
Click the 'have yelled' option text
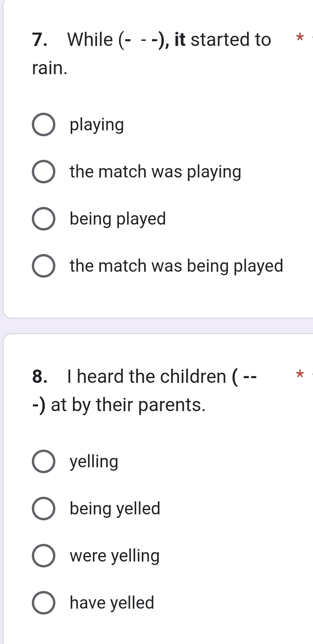pyautogui.click(x=112, y=603)
